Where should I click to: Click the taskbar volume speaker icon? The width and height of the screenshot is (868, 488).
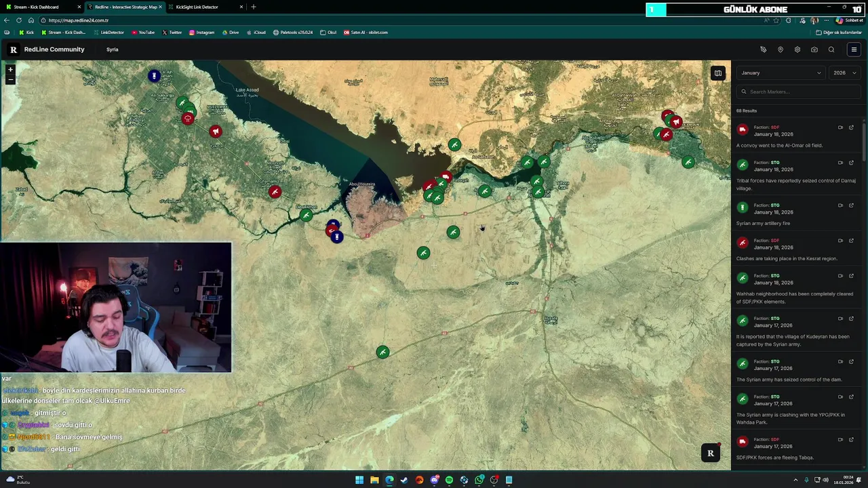825,480
